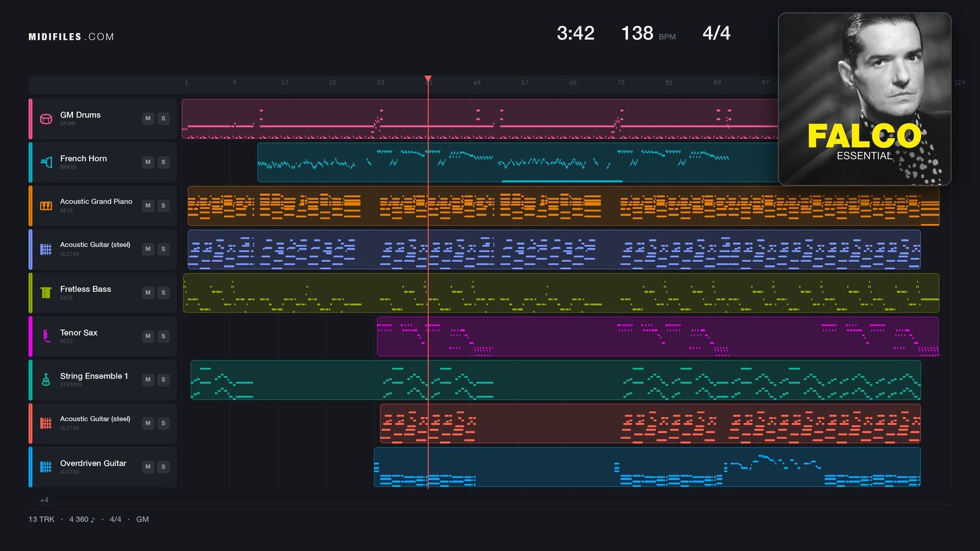Screen dimensions: 980x551
Task: Click the French Horn brass icon
Action: (46, 162)
